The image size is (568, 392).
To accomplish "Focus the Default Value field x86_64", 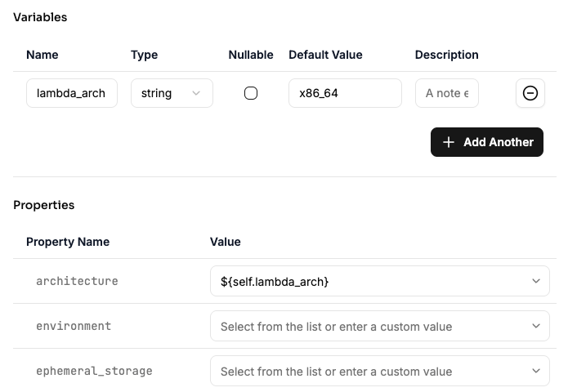I will [x=345, y=93].
